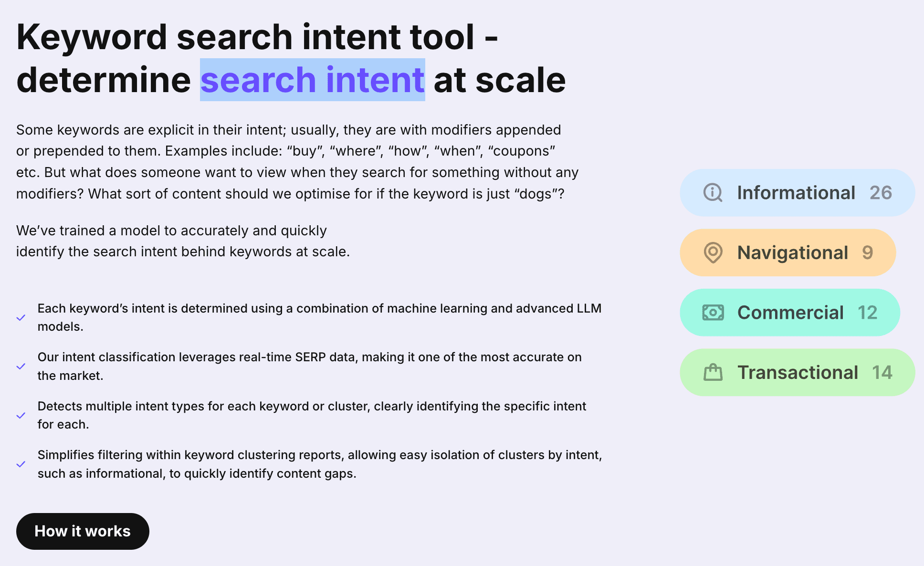The height and width of the screenshot is (566, 924).
Task: Click the Navigational count showing 9
Action: coord(868,253)
